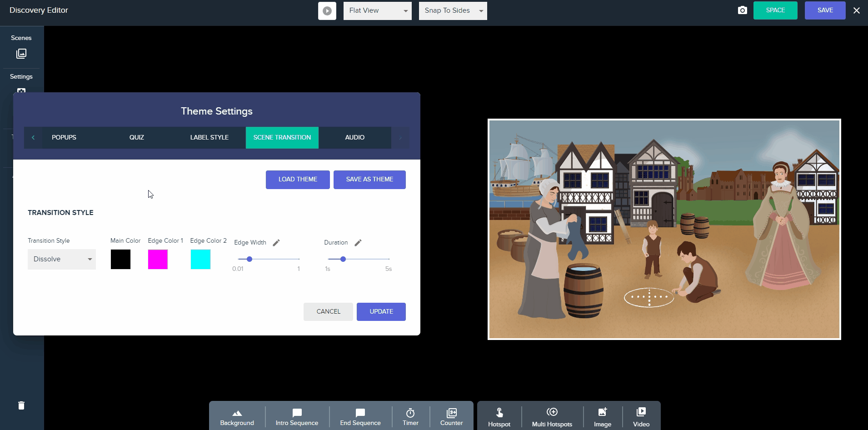Pick the magenta Edge Color 1 swatch
Viewport: 868px width, 430px height.
(158, 260)
